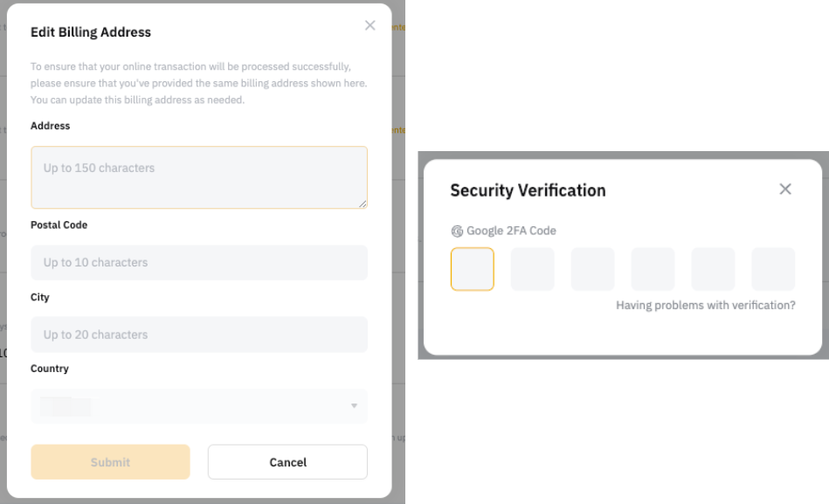This screenshot has height=504, width=829.
Task: Select the City input field
Action: [x=199, y=335]
